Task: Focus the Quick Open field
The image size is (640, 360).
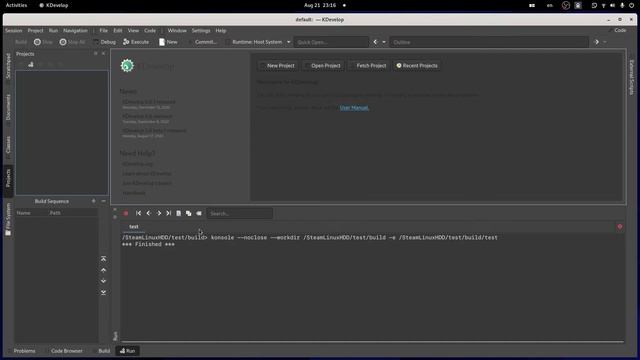Action: (332, 42)
